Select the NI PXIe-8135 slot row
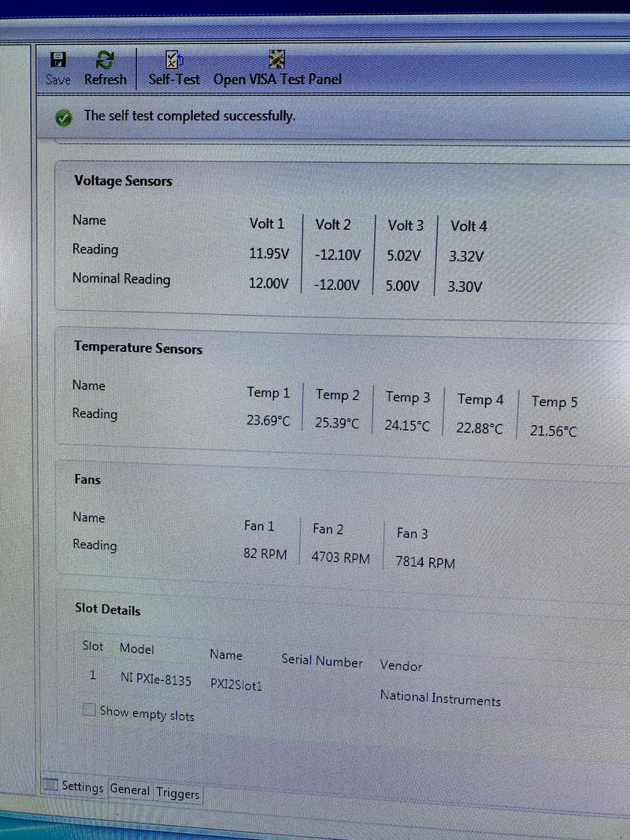The width and height of the screenshot is (630, 840). click(x=155, y=679)
